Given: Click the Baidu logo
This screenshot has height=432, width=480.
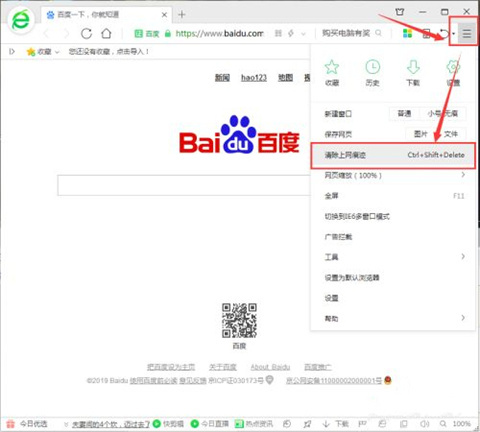Looking at the screenshot, I should (239, 135).
